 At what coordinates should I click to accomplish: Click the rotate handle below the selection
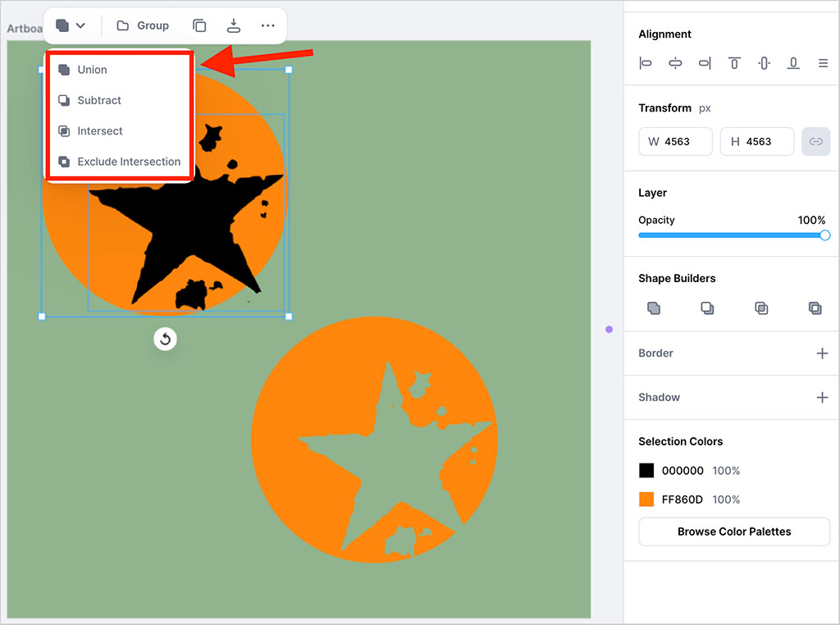point(165,339)
